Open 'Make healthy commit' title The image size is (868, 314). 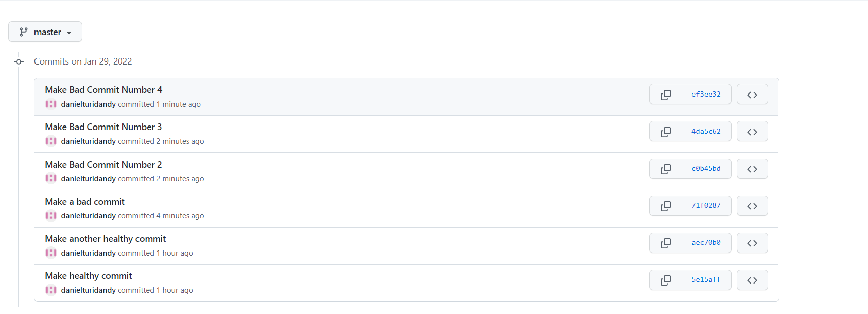pos(88,276)
